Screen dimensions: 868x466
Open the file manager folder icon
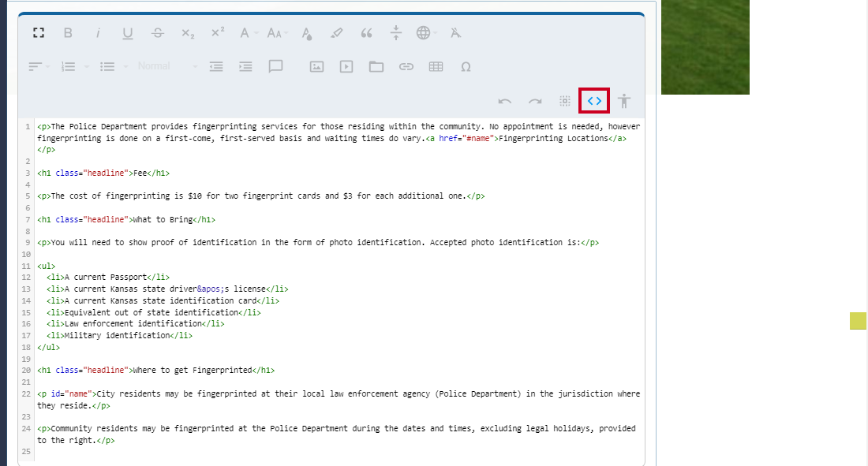pos(376,67)
